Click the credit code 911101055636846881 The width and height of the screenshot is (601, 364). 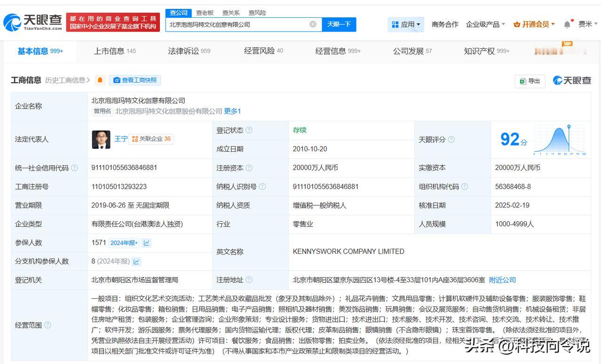[124, 168]
